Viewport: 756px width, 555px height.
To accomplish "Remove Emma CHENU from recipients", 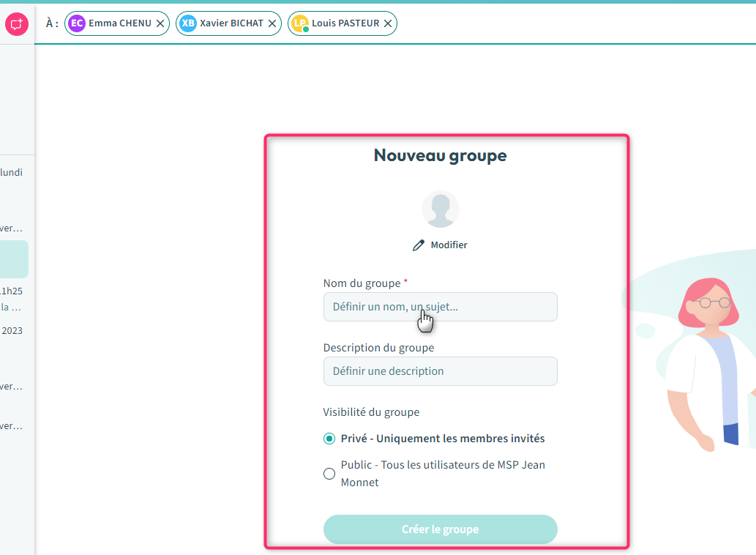I will tap(160, 23).
